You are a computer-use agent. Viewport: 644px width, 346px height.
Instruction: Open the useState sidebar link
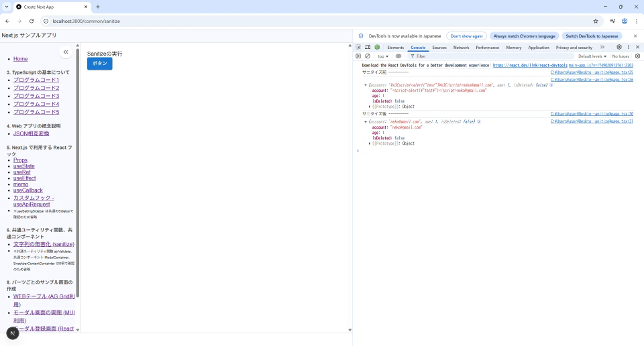(x=24, y=166)
